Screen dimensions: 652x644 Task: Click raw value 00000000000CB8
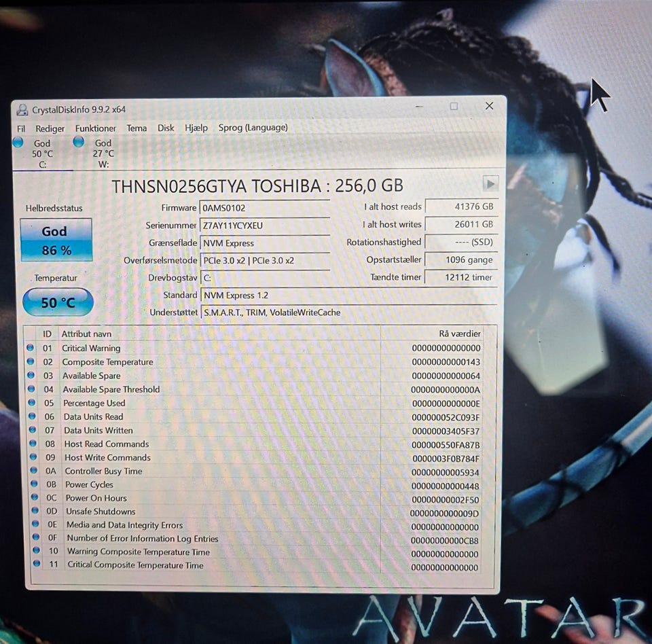445,541
